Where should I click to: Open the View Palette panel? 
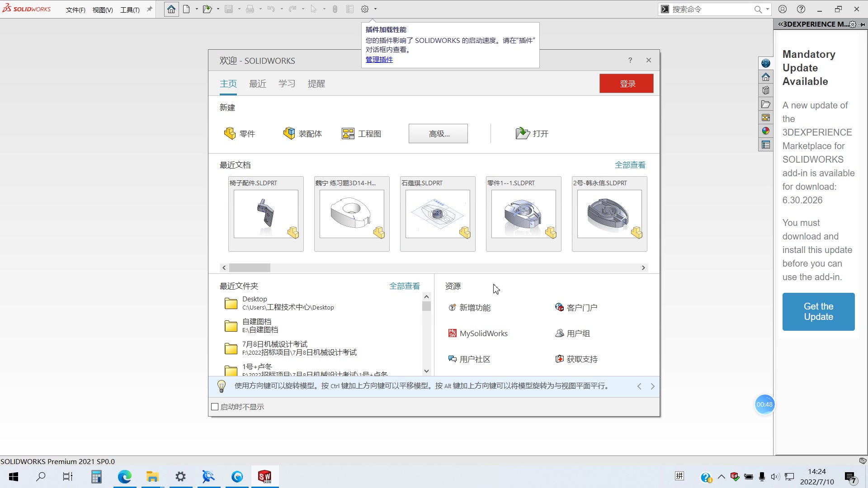point(766,117)
